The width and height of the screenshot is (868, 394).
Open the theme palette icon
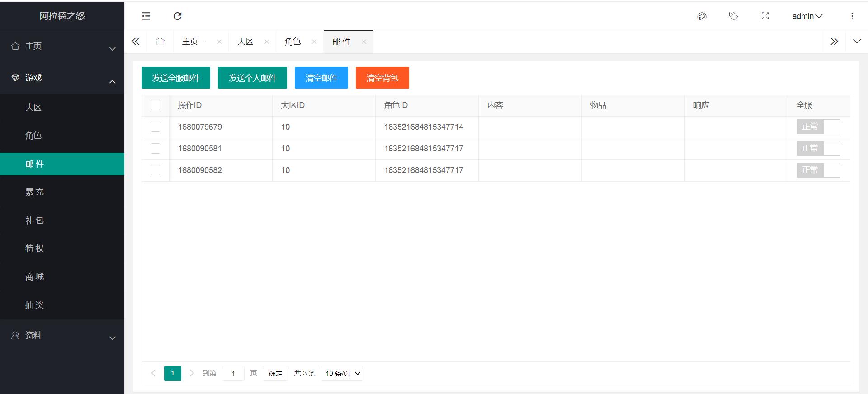(x=702, y=16)
